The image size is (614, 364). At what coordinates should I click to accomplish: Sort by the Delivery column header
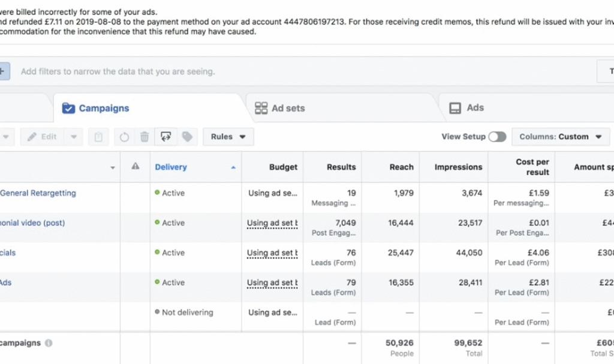click(x=171, y=167)
